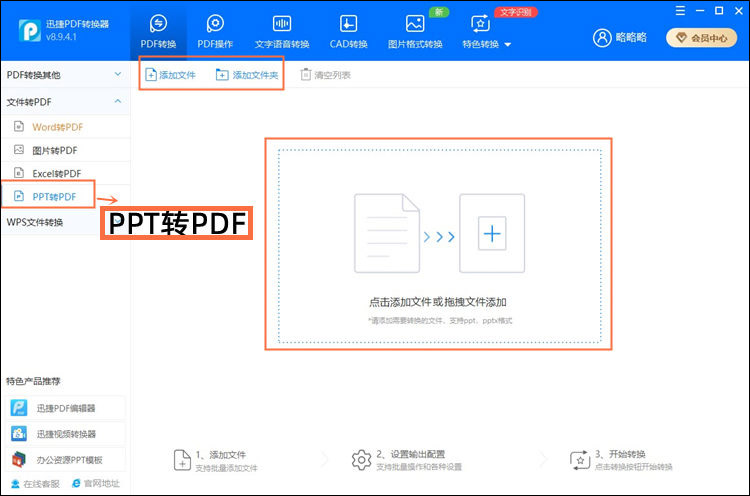This screenshot has width=750, height=496.
Task: Click the add-file plus icon in toolbar
Action: point(151,75)
